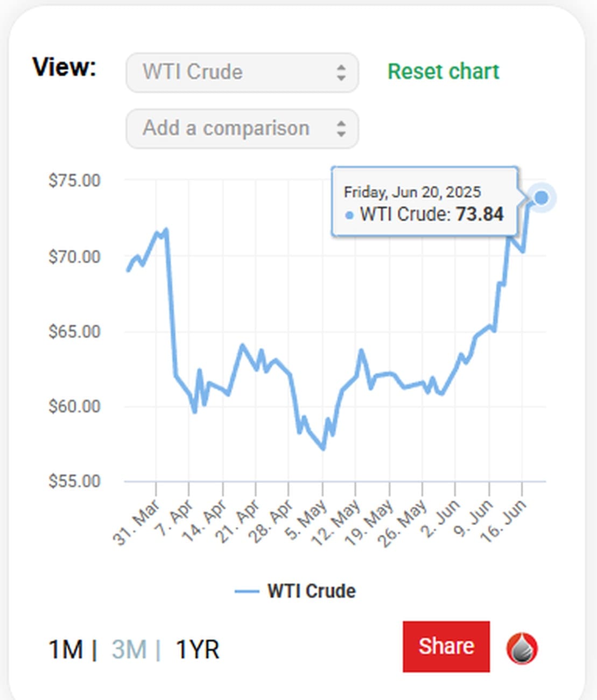Switch to the 1YR time range
Screen dimensions: 597x700
198,649
